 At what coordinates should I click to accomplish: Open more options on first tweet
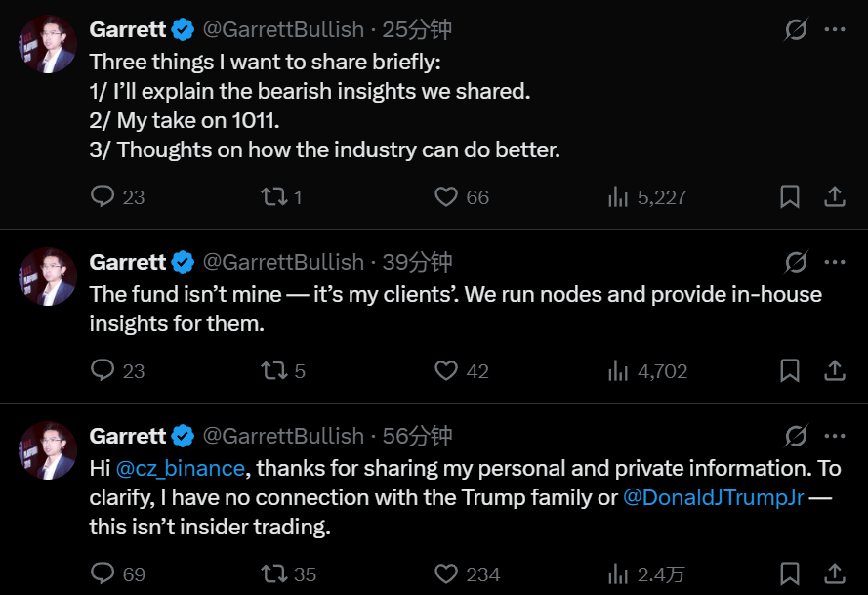(x=835, y=29)
